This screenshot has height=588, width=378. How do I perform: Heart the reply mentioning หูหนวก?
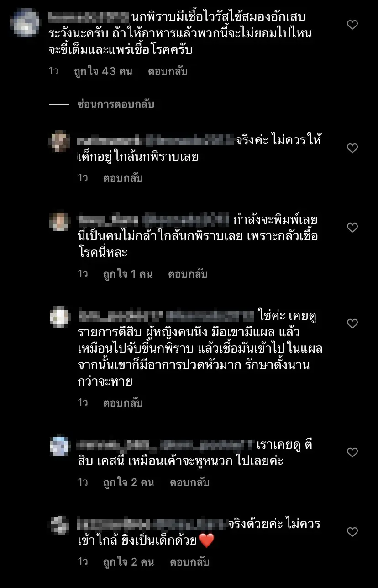point(352,452)
